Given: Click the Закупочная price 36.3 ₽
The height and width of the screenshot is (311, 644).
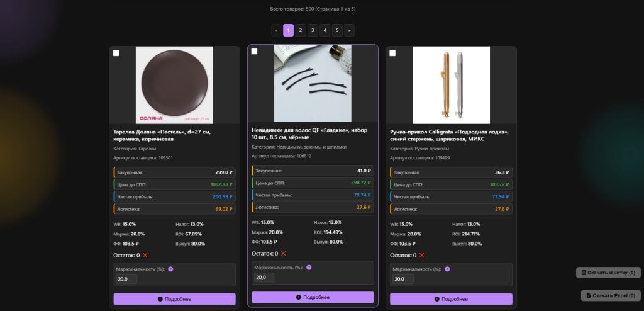Looking at the screenshot, I should 502,172.
